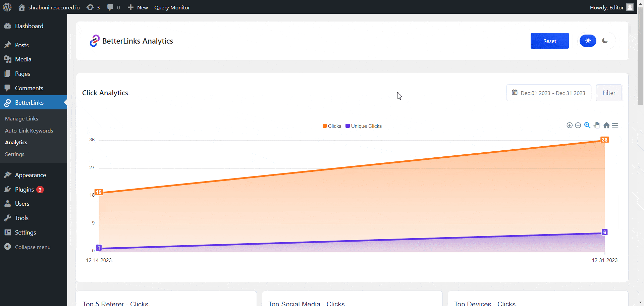Select the light mode sun toggle

coord(588,41)
